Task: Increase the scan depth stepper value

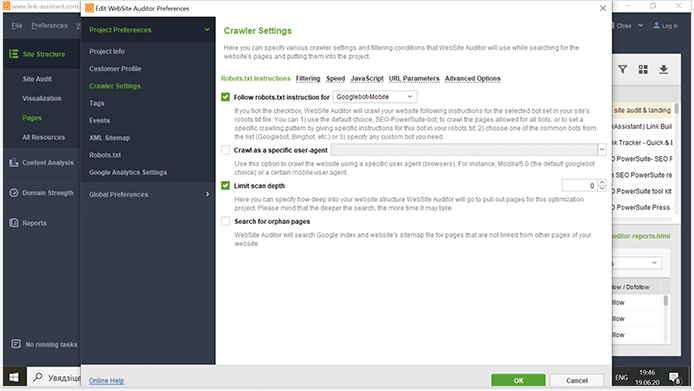Action: coord(602,182)
